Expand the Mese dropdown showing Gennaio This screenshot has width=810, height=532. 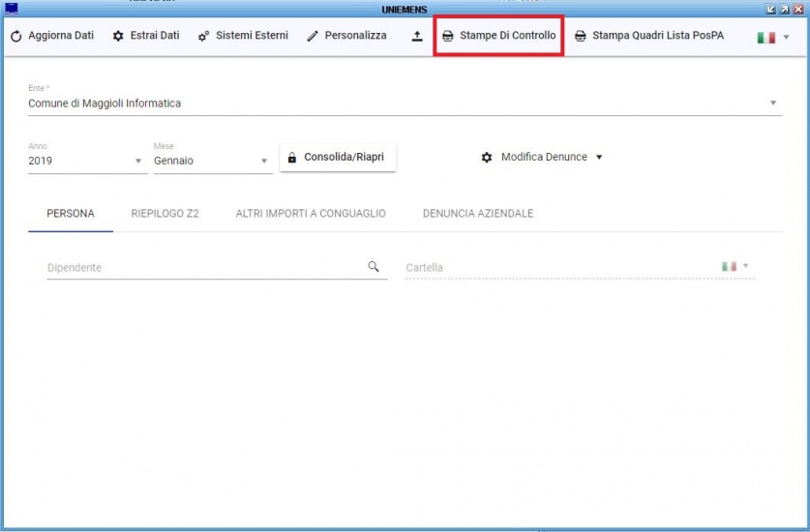point(264,162)
